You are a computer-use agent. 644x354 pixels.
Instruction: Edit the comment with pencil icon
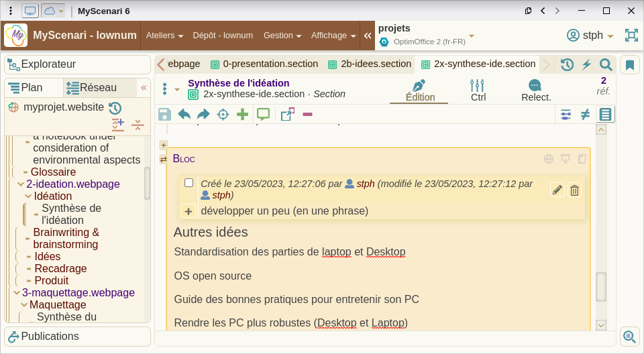tap(557, 190)
